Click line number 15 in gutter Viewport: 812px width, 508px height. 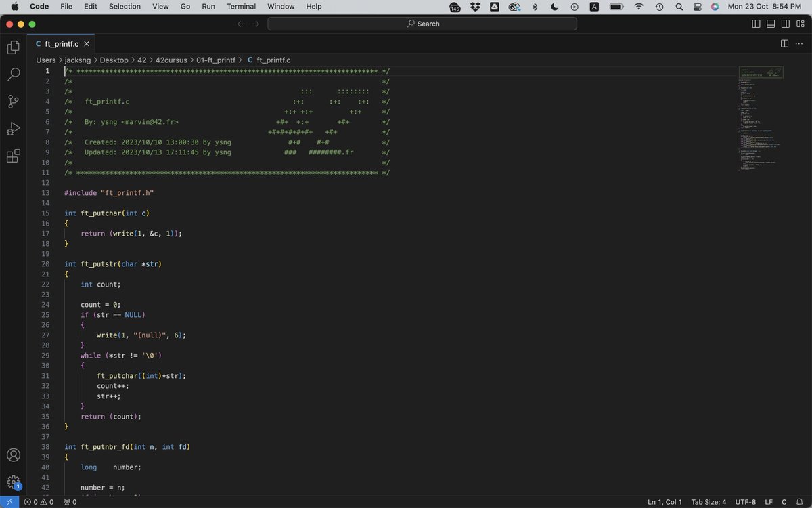point(45,213)
